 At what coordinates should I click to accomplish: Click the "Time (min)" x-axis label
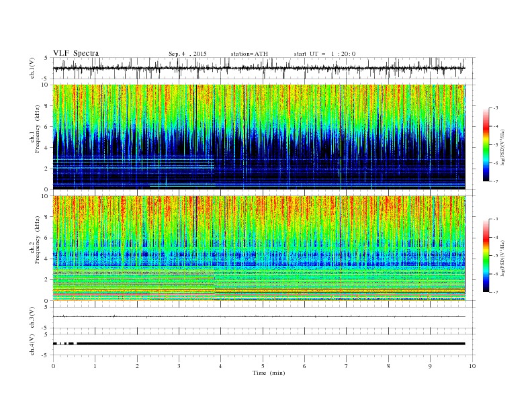269,373
